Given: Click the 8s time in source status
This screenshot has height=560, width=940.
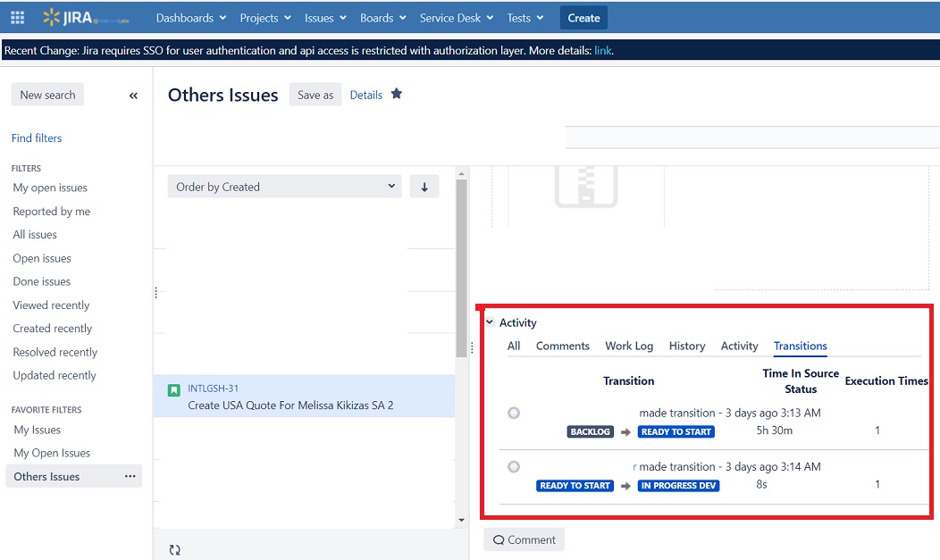Looking at the screenshot, I should pyautogui.click(x=761, y=485).
